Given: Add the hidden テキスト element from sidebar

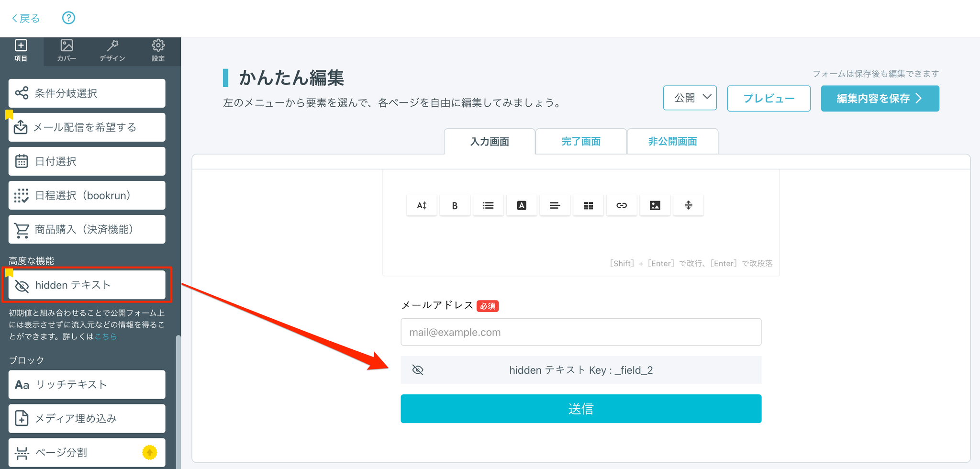Looking at the screenshot, I should click(87, 285).
